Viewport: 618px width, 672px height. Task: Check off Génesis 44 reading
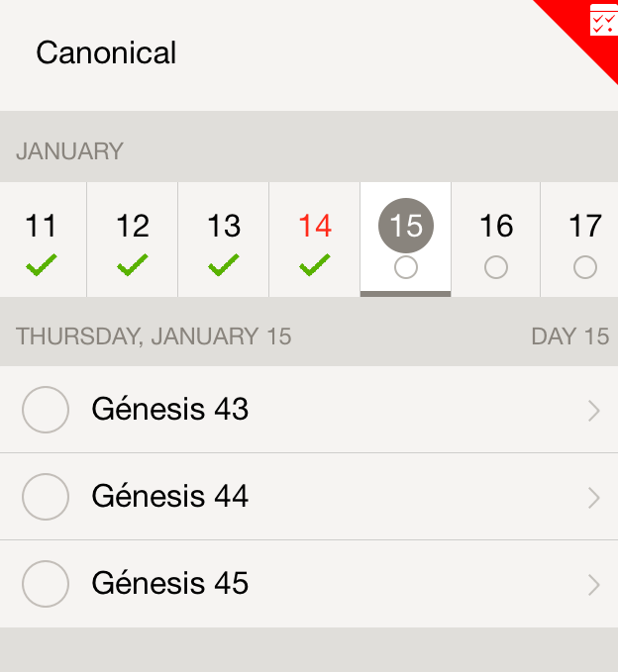pyautogui.click(x=45, y=497)
